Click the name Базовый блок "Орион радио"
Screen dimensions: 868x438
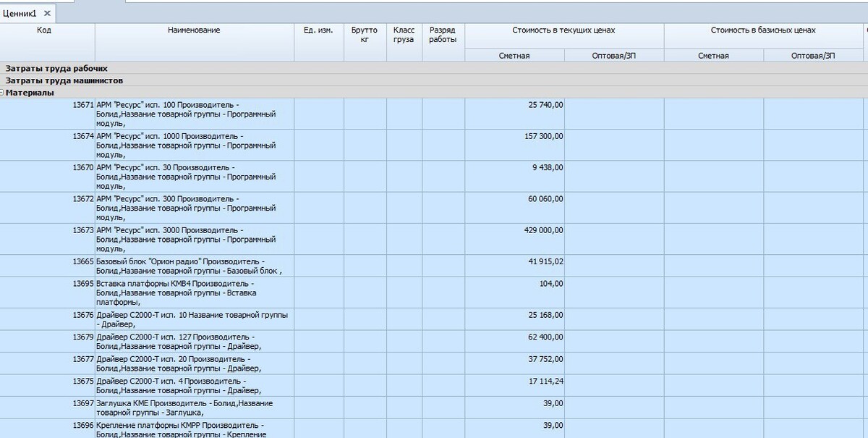[150, 261]
